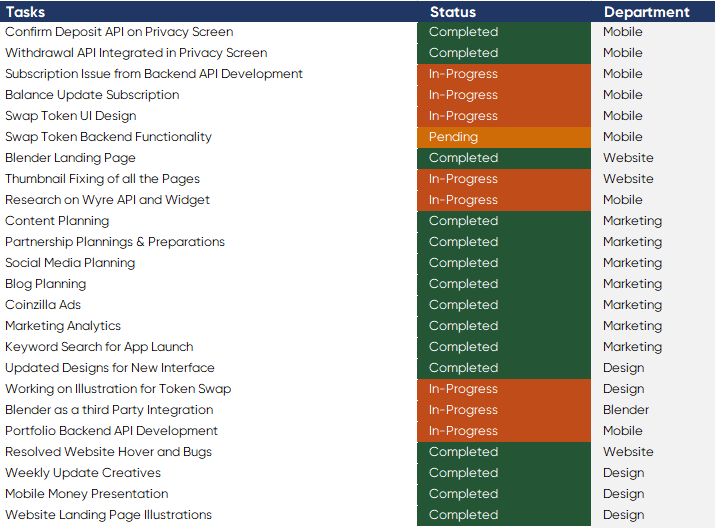Screen dimensions: 715x528
Task: Select the Status column header
Action: click(x=504, y=11)
